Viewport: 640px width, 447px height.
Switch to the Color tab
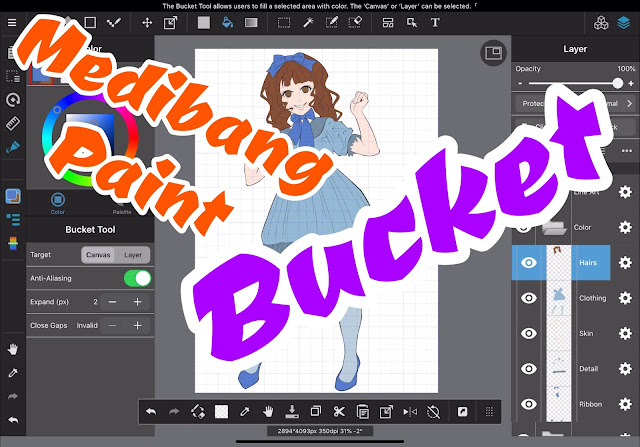[58, 203]
